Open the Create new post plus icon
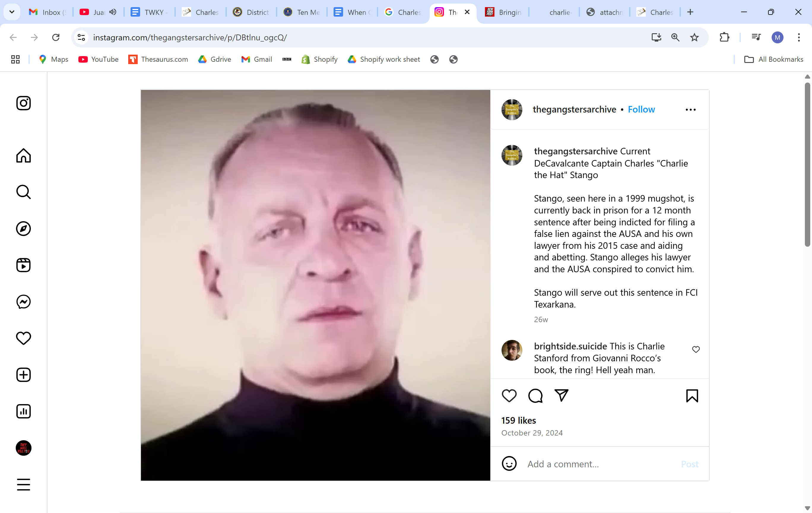812x513 pixels. pos(24,375)
